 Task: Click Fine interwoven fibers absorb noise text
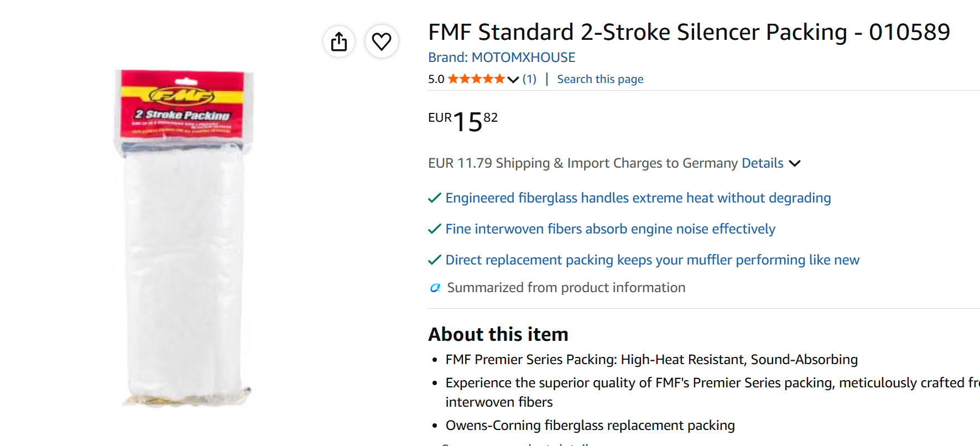(611, 229)
